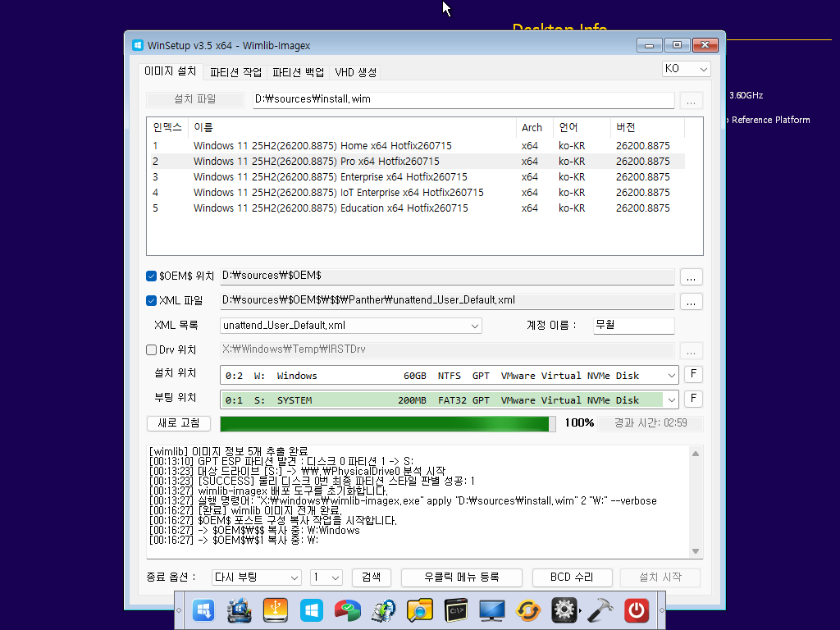
Task: Switch to the 파티션 작업 tab
Action: pos(235,72)
